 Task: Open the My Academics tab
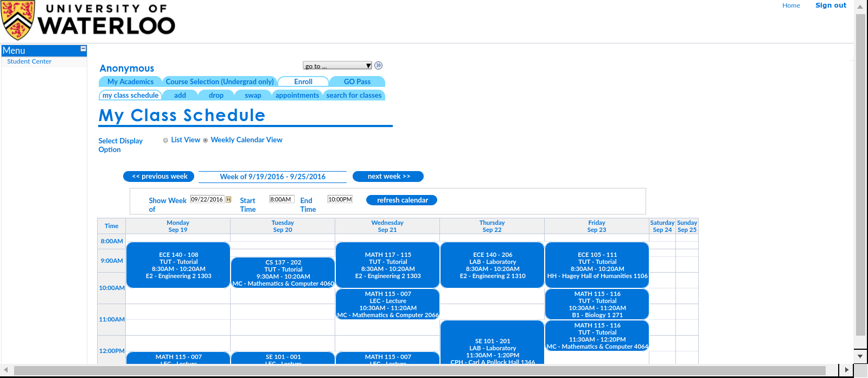pos(130,81)
